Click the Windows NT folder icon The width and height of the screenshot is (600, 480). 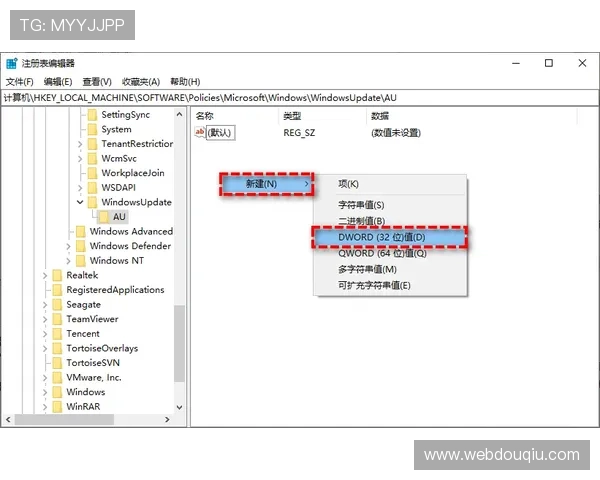(x=81, y=261)
